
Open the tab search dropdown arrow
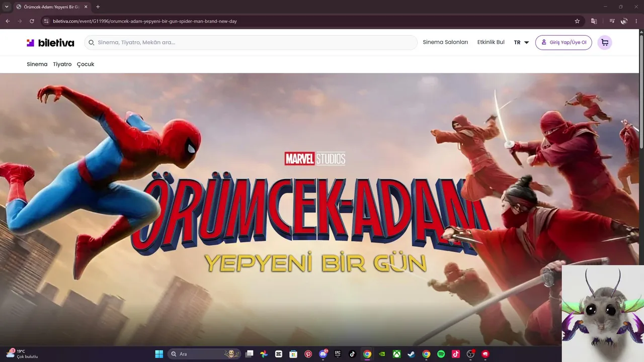(7, 7)
